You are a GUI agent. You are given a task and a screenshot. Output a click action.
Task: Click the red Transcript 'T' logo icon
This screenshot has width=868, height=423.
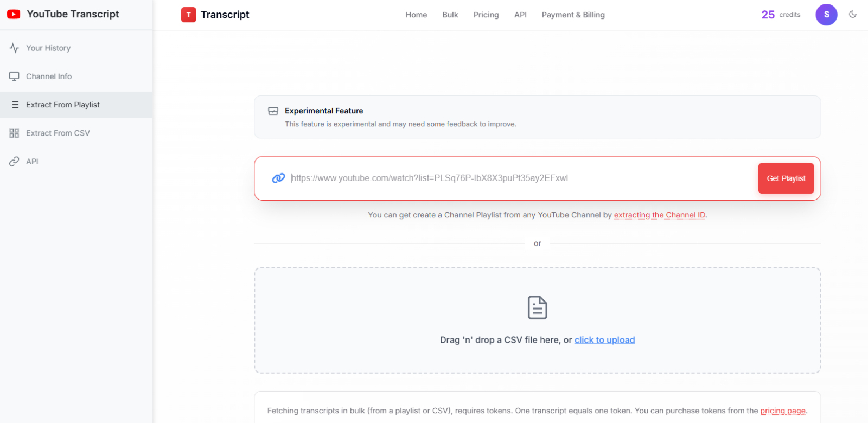click(188, 15)
